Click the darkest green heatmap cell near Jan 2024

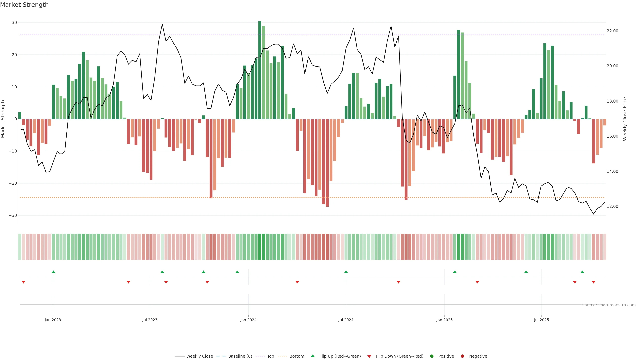[x=260, y=247]
